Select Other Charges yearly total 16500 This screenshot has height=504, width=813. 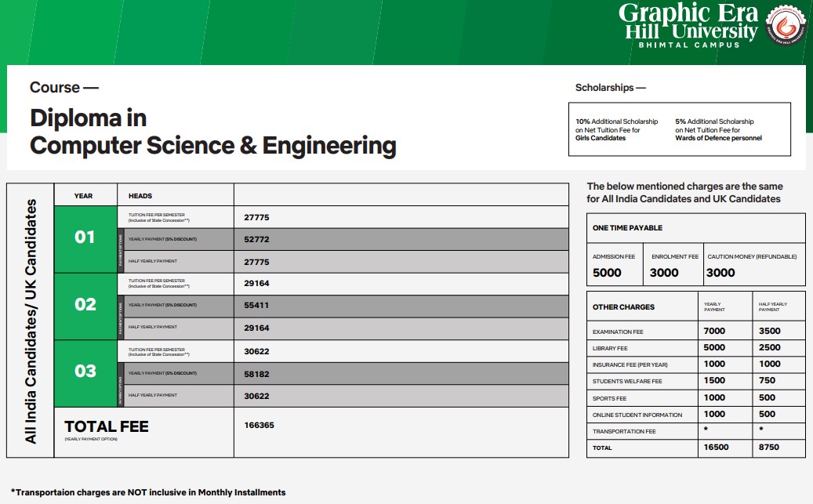pos(716,447)
